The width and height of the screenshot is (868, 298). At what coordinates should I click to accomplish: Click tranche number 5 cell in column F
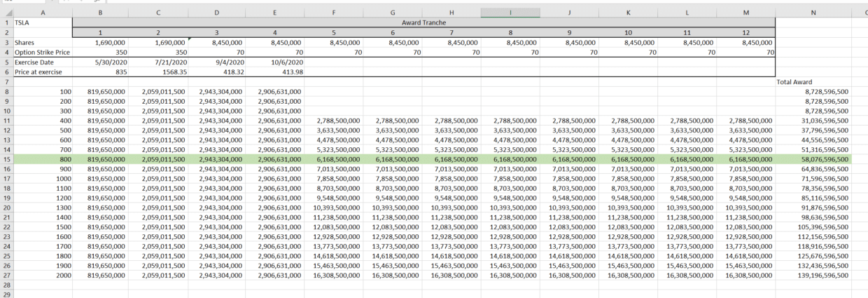[x=333, y=32]
